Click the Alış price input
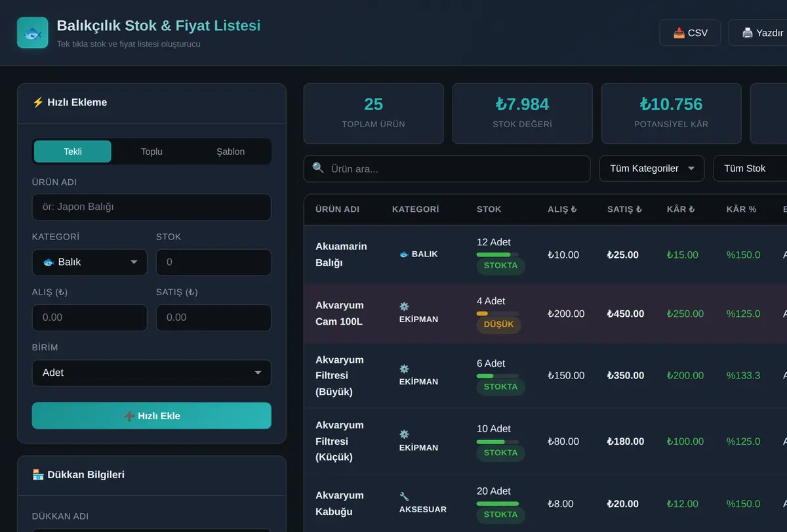Image resolution: width=787 pixels, height=532 pixels. [x=89, y=317]
